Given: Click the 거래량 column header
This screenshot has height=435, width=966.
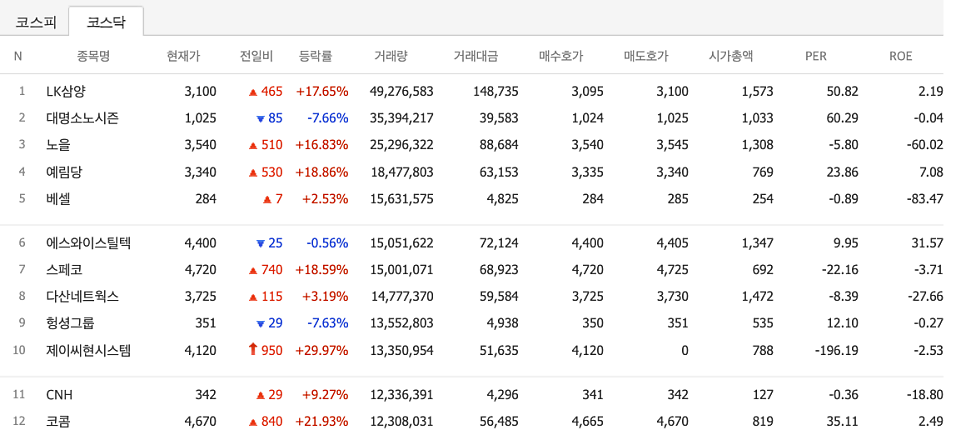Looking at the screenshot, I should pos(391,56).
